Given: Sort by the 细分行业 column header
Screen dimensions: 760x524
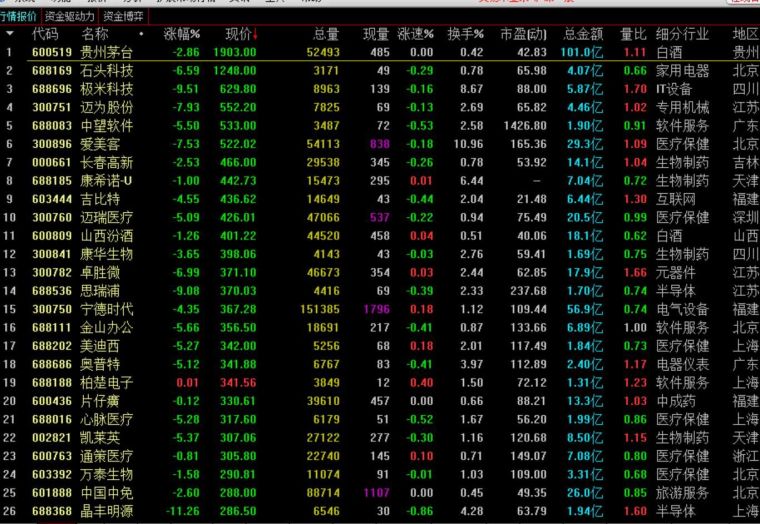Looking at the screenshot, I should point(682,34).
